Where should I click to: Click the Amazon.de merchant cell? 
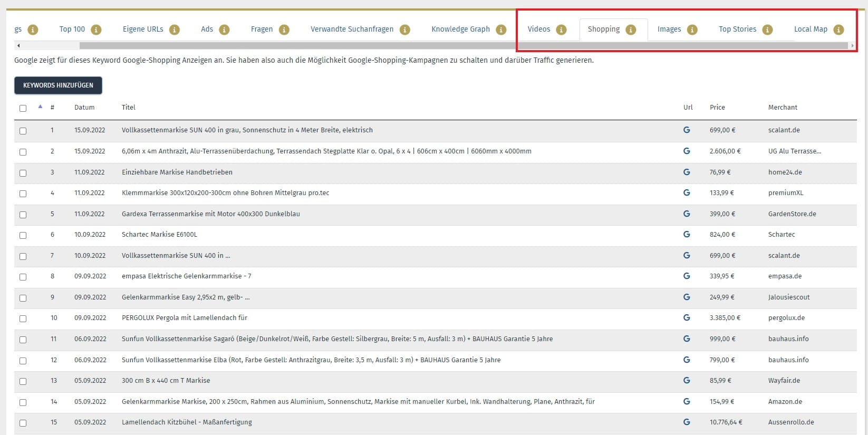coord(785,401)
